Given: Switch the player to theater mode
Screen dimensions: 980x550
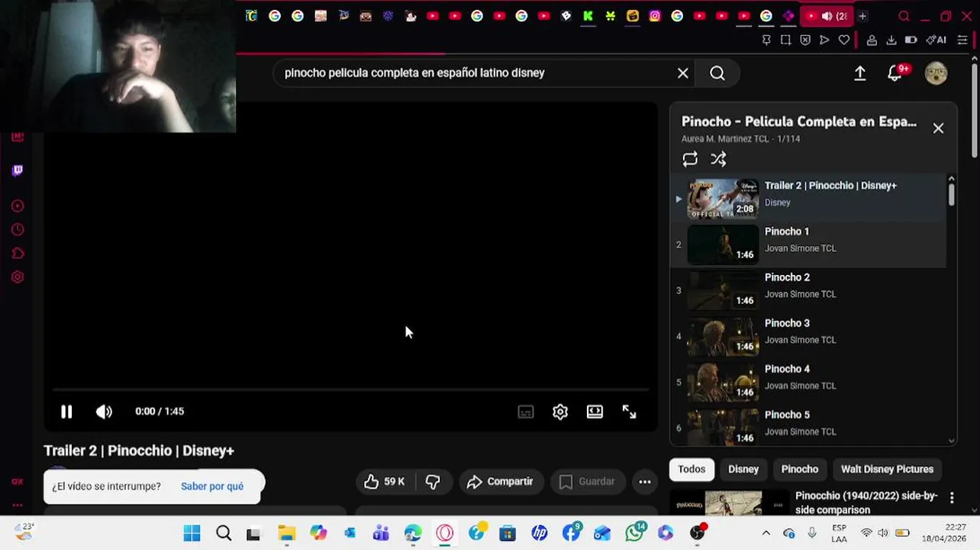Looking at the screenshot, I should tap(595, 412).
